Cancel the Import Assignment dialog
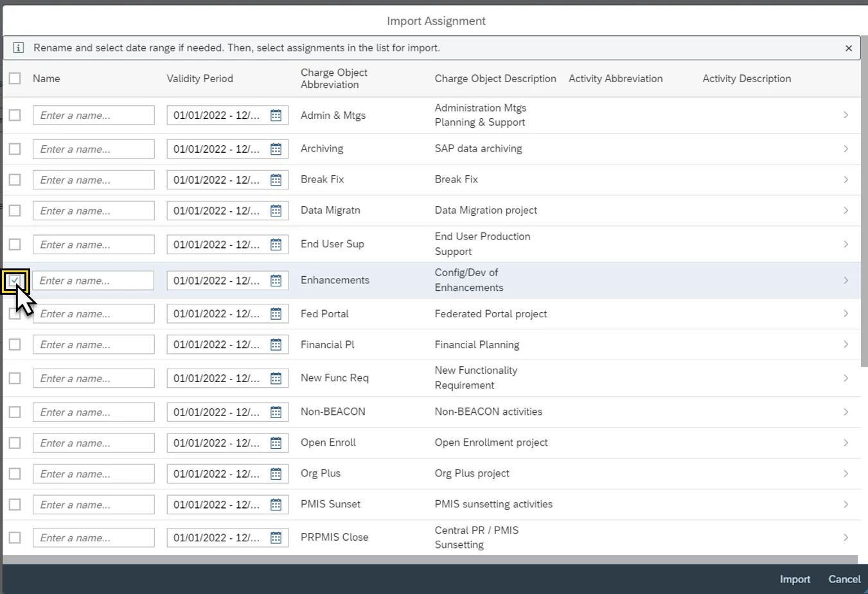The image size is (868, 594). tap(844, 579)
